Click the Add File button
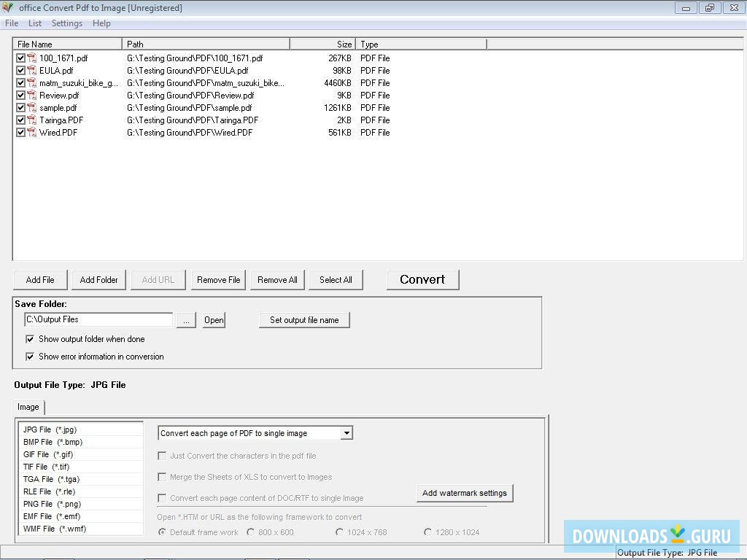This screenshot has width=747, height=560. (x=40, y=280)
